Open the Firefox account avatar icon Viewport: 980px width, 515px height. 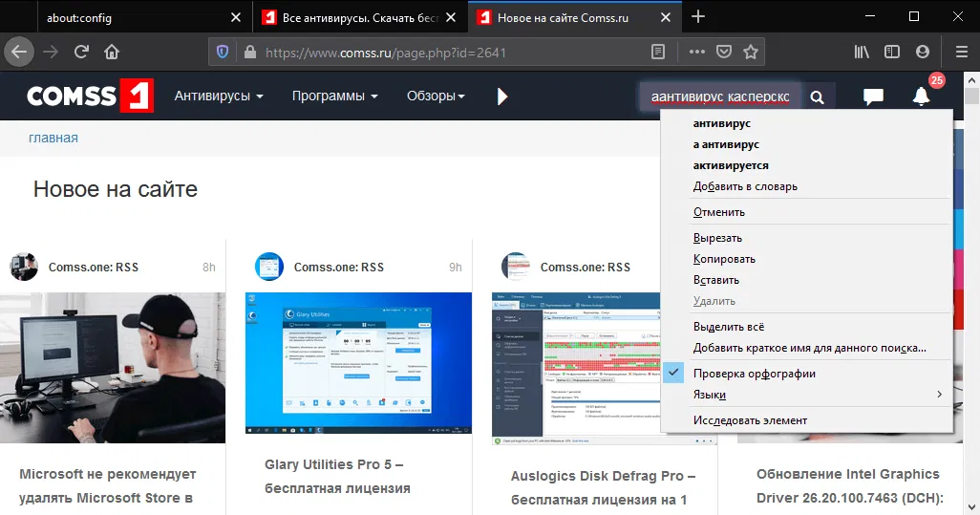(x=923, y=52)
